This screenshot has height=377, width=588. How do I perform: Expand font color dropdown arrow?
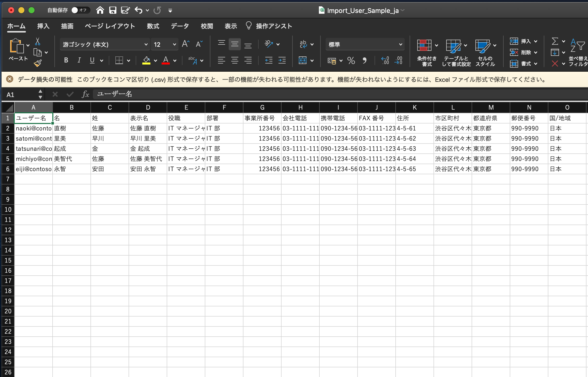175,60
